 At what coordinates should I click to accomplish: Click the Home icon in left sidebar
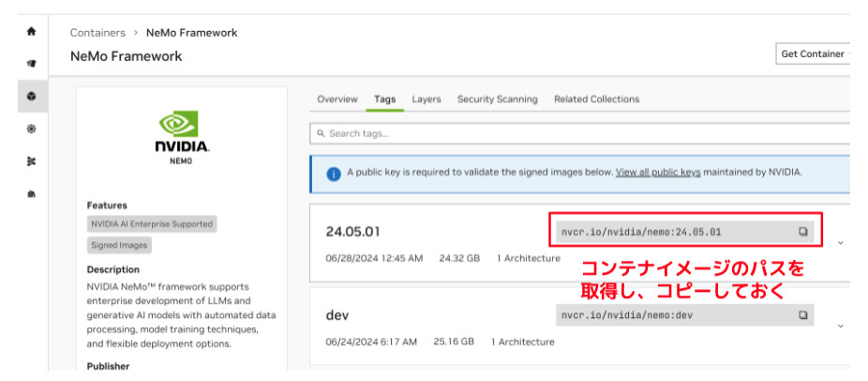click(x=32, y=31)
